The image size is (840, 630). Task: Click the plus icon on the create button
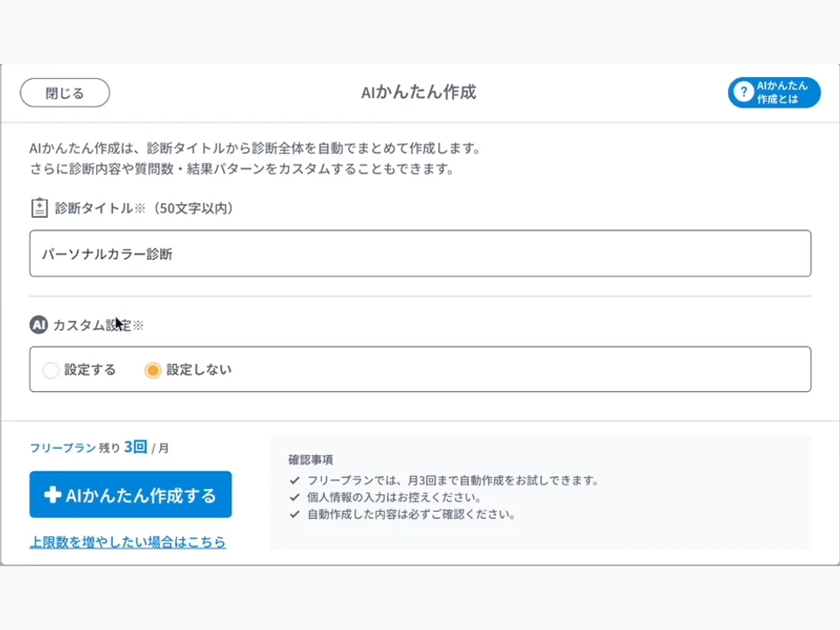(x=52, y=494)
